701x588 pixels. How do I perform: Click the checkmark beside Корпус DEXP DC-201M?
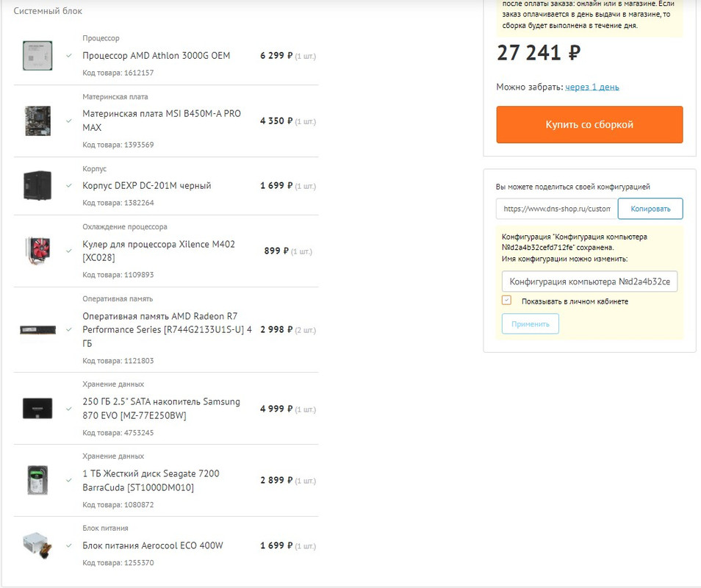(69, 185)
